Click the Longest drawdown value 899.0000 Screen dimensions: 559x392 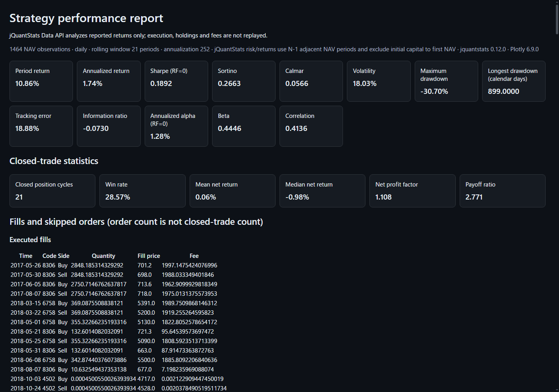(503, 91)
